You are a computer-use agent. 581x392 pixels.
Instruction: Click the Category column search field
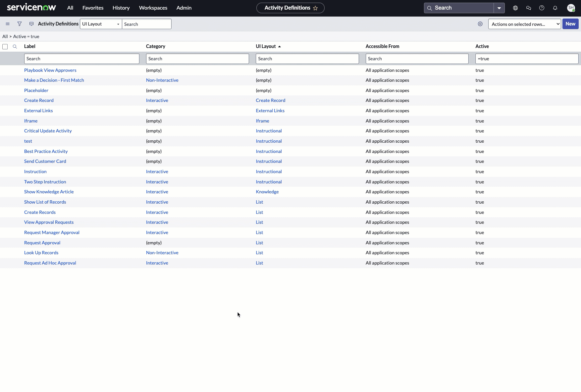pyautogui.click(x=197, y=59)
